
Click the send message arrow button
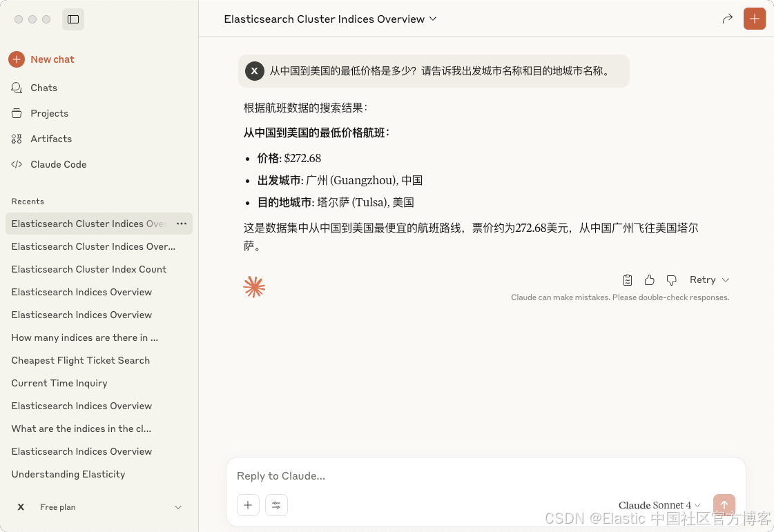point(724,505)
